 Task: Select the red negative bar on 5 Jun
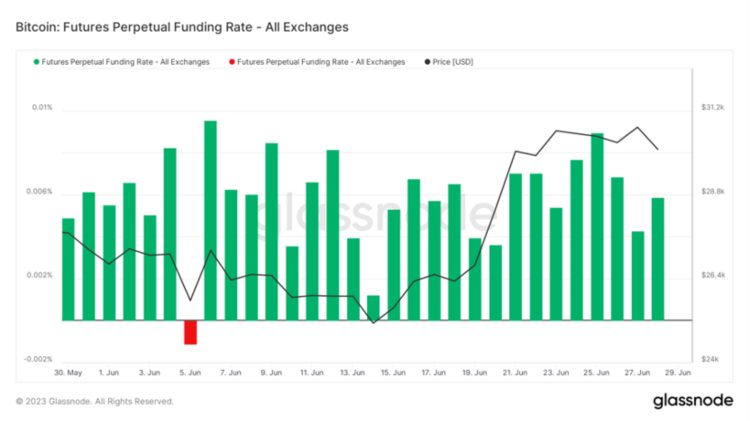[x=190, y=332]
